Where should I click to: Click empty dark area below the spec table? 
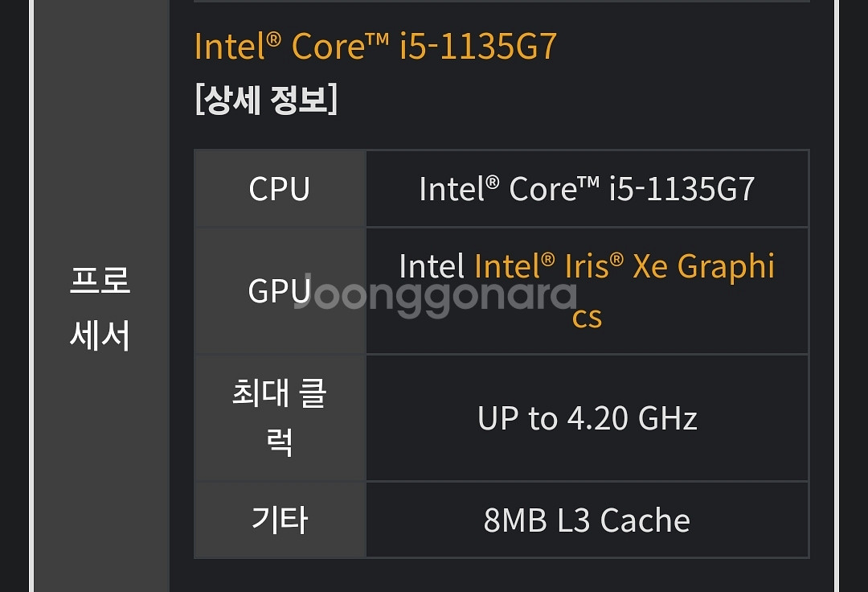pyautogui.click(x=501, y=576)
